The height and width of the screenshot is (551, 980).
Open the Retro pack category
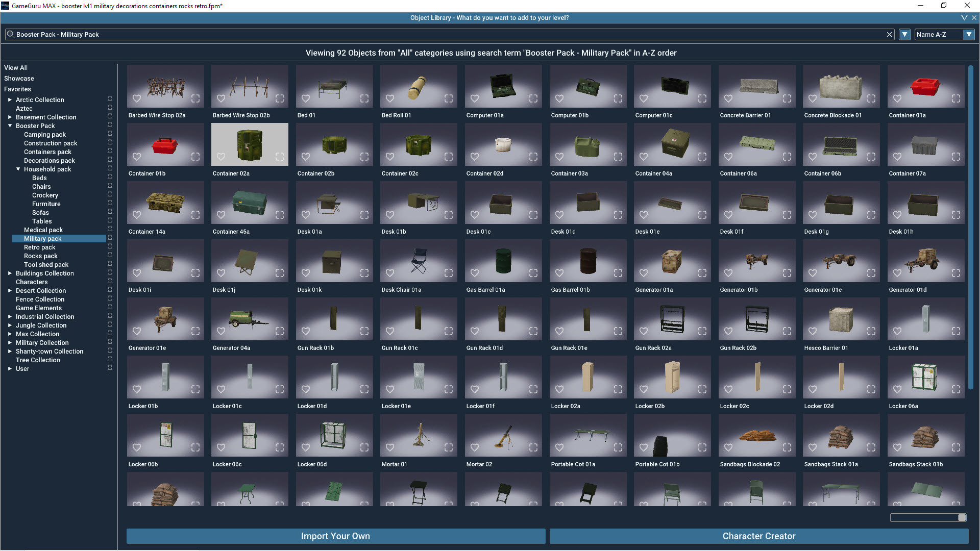point(40,247)
